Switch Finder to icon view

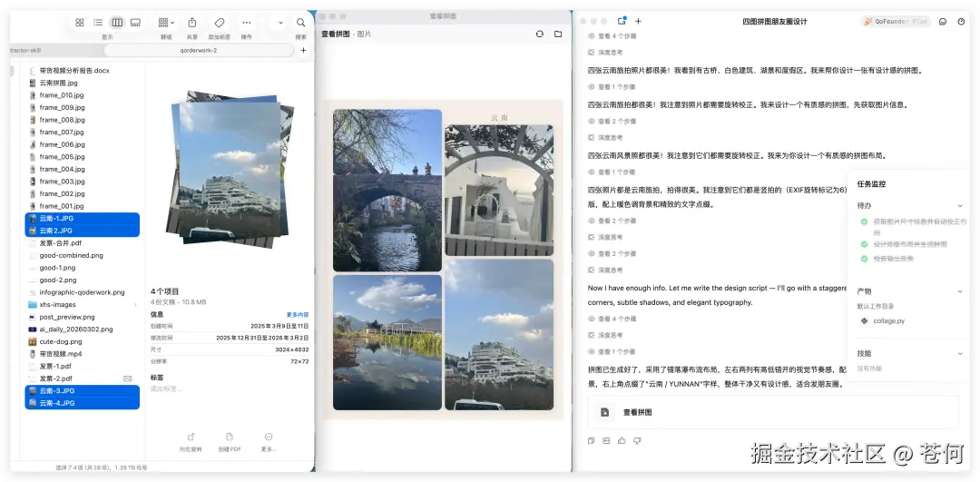[79, 23]
